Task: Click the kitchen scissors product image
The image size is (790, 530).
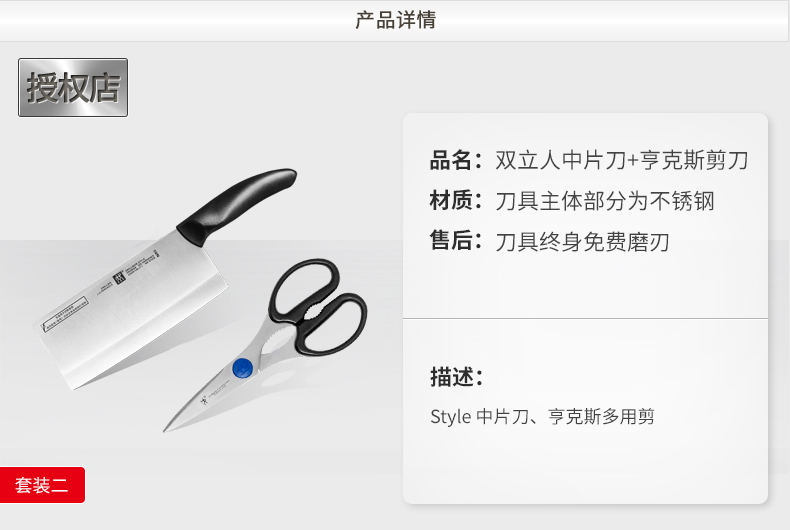Action: coord(266,346)
